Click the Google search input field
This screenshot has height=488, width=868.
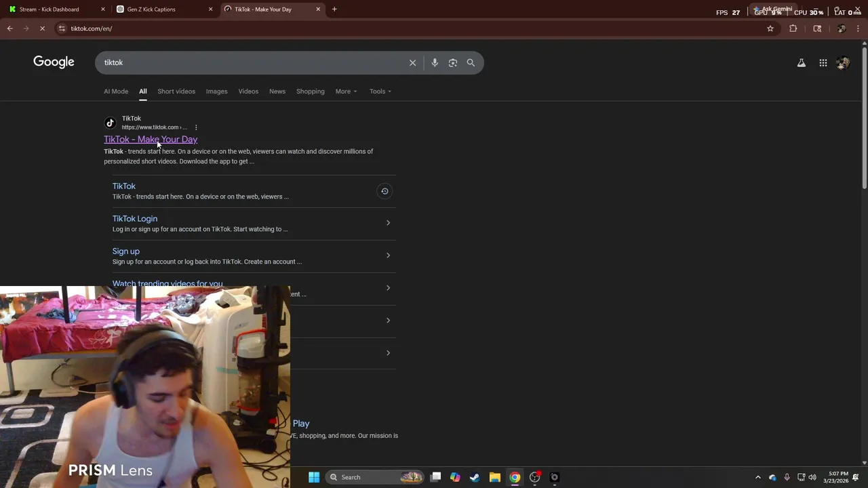click(251, 62)
